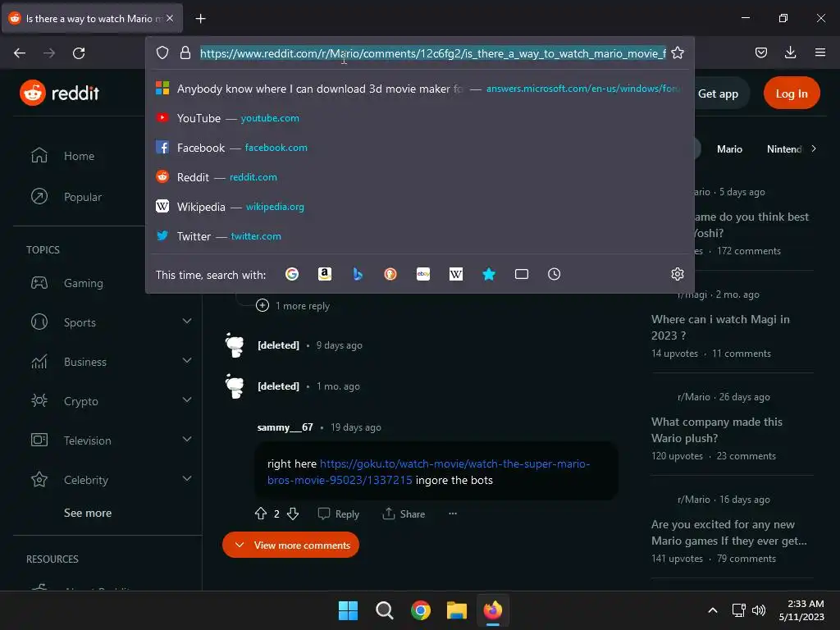The height and width of the screenshot is (630, 840).
Task: Click the Reddit logo
Action: tap(59, 94)
